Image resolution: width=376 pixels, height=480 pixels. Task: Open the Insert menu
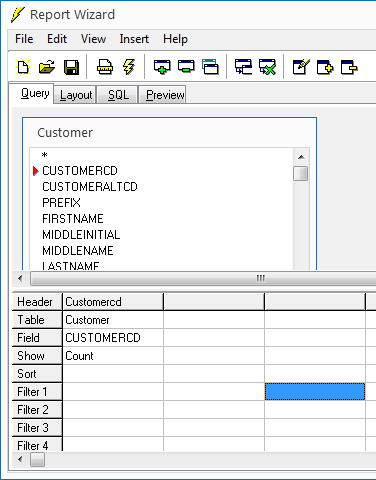[x=134, y=39]
